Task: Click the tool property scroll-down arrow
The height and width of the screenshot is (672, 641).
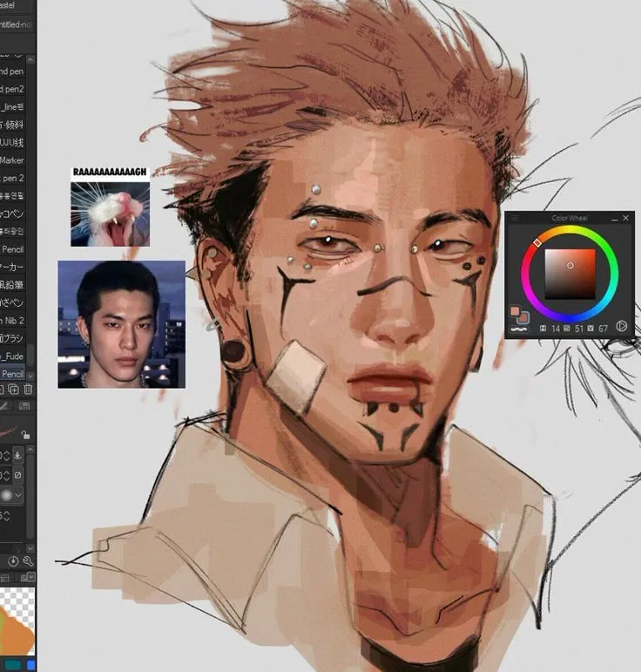Action: click(30, 548)
